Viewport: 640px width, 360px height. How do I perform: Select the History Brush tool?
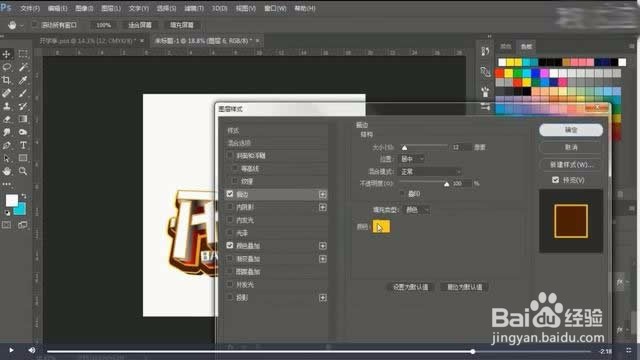23,106
